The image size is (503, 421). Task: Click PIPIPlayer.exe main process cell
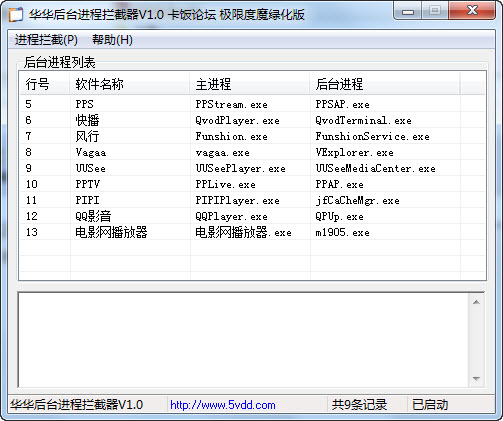coord(237,200)
